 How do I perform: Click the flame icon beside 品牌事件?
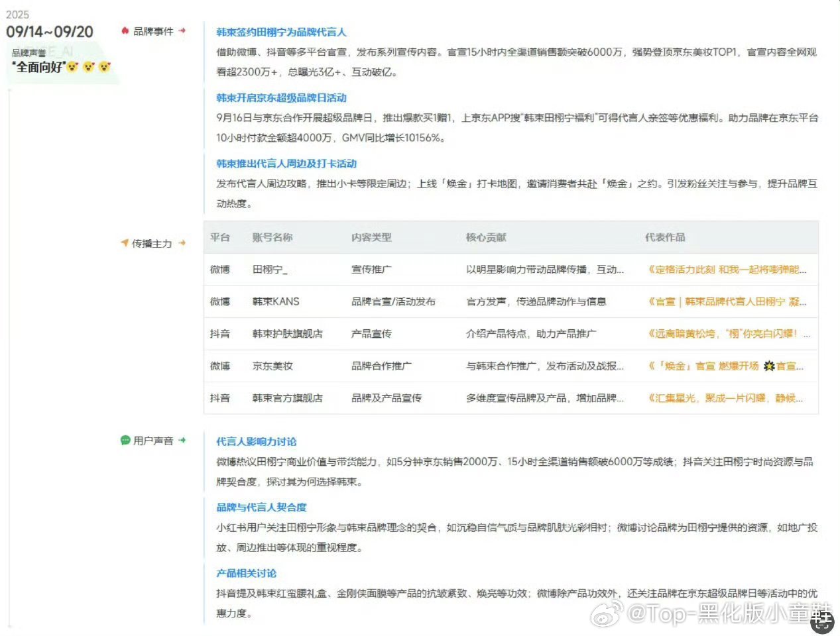[x=125, y=30]
